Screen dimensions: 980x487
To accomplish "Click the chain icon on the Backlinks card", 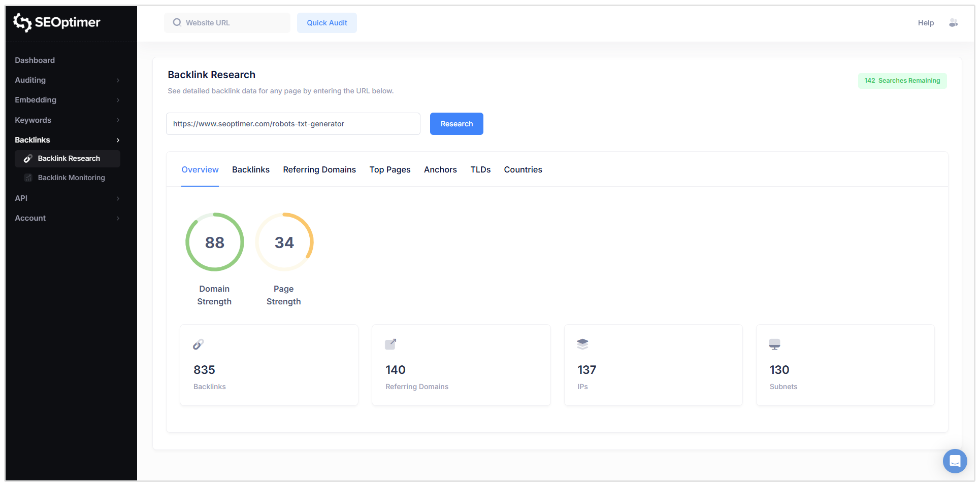I will click(x=199, y=344).
